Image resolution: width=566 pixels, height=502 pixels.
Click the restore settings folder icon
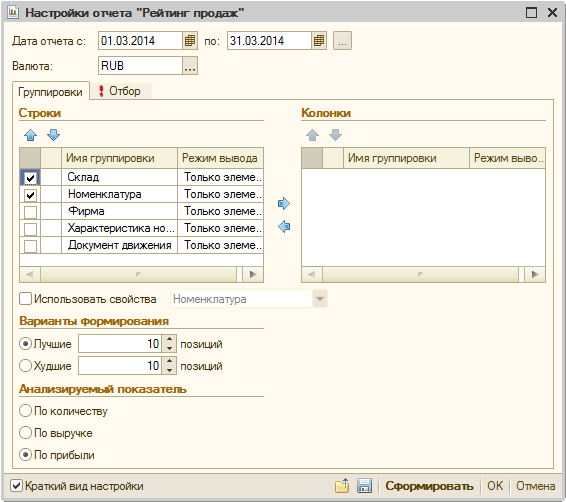[342, 486]
